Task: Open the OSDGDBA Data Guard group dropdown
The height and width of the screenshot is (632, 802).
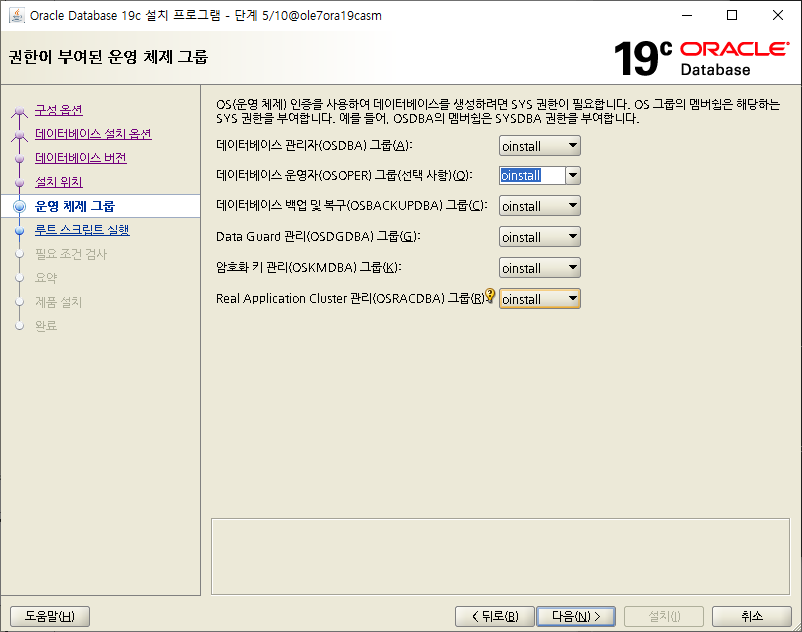Action: point(540,237)
